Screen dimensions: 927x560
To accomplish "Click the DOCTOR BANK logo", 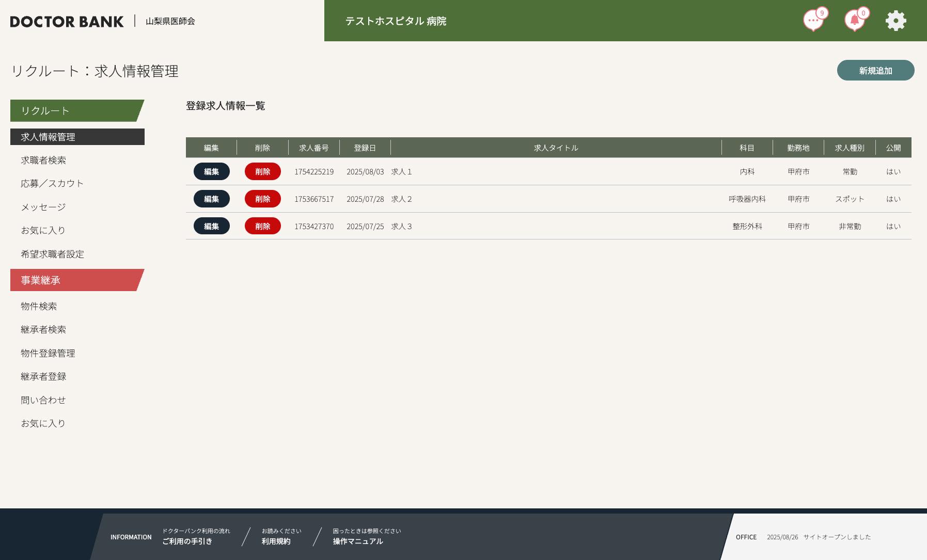I will 67,21.
